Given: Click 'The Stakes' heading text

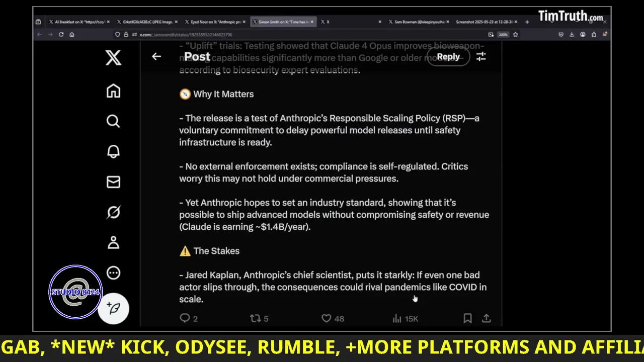Looking at the screenshot, I should click(x=216, y=251).
